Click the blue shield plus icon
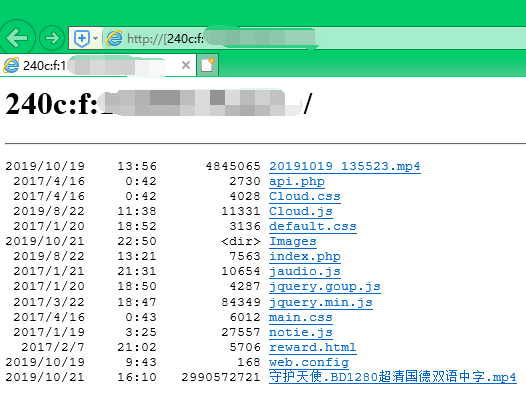 82,38
